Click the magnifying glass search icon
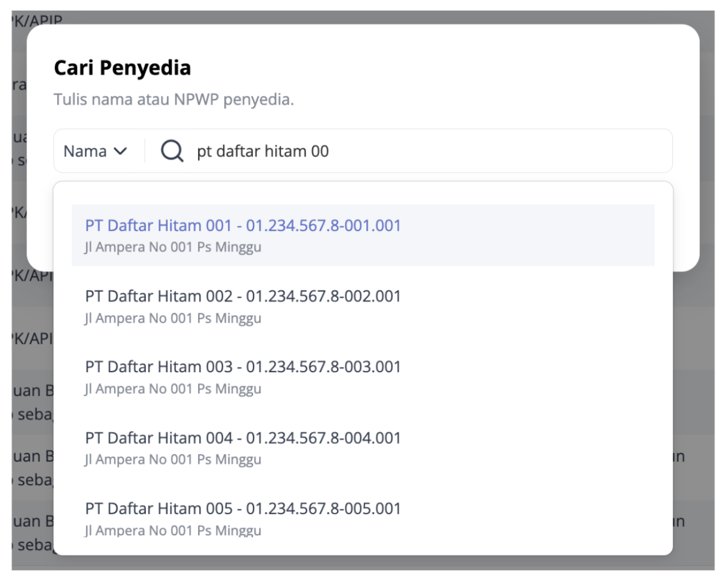The width and height of the screenshot is (728, 581). [172, 151]
